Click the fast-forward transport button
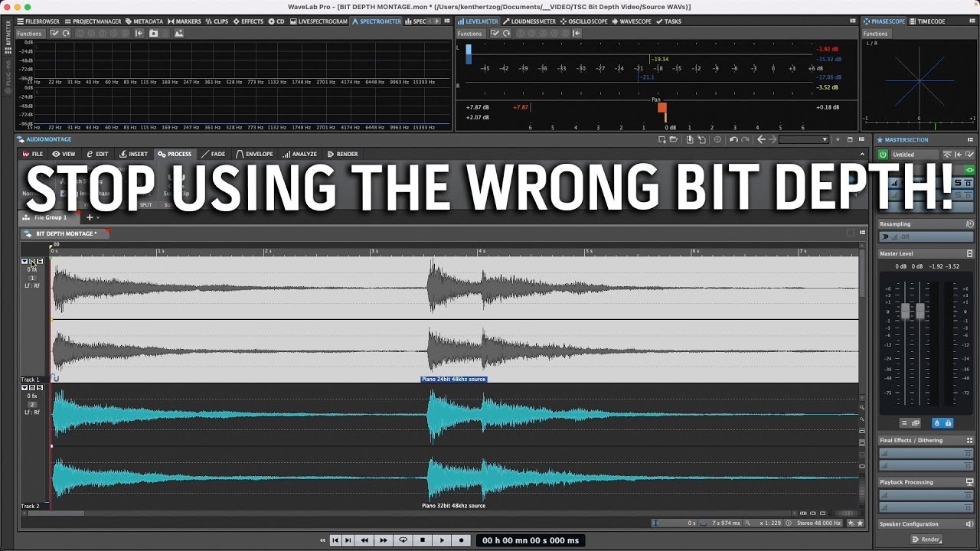This screenshot has height=551, width=980. tap(384, 540)
